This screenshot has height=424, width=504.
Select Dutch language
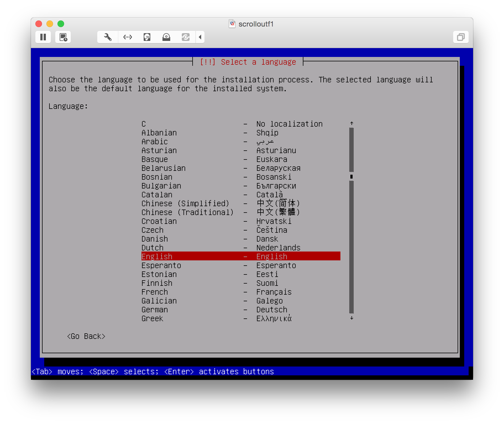241,248
